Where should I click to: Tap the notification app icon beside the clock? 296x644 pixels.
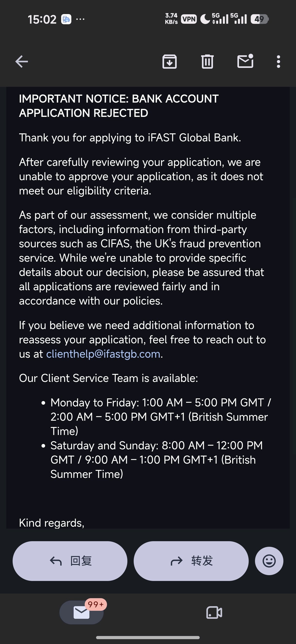tap(66, 19)
